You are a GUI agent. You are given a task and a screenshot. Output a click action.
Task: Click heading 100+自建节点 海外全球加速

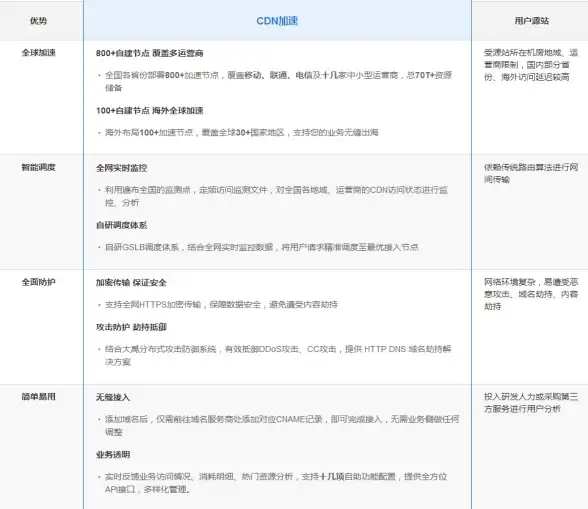coord(150,111)
